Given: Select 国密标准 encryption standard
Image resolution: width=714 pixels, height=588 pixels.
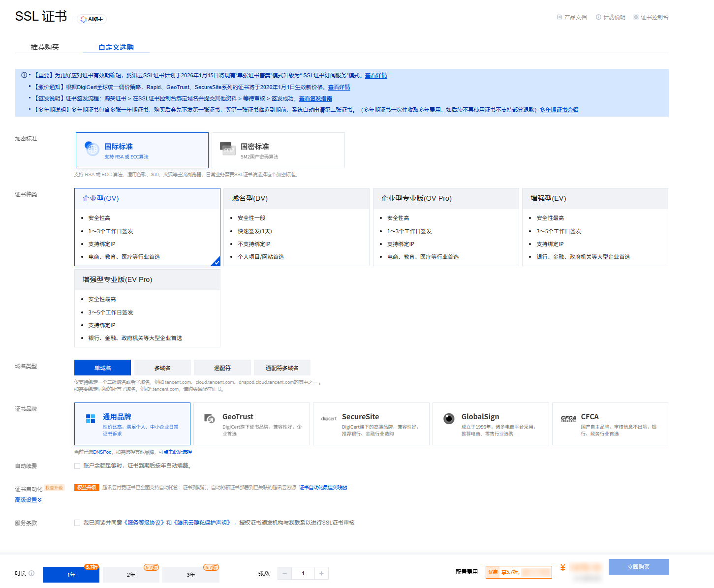Looking at the screenshot, I should pyautogui.click(x=278, y=150).
